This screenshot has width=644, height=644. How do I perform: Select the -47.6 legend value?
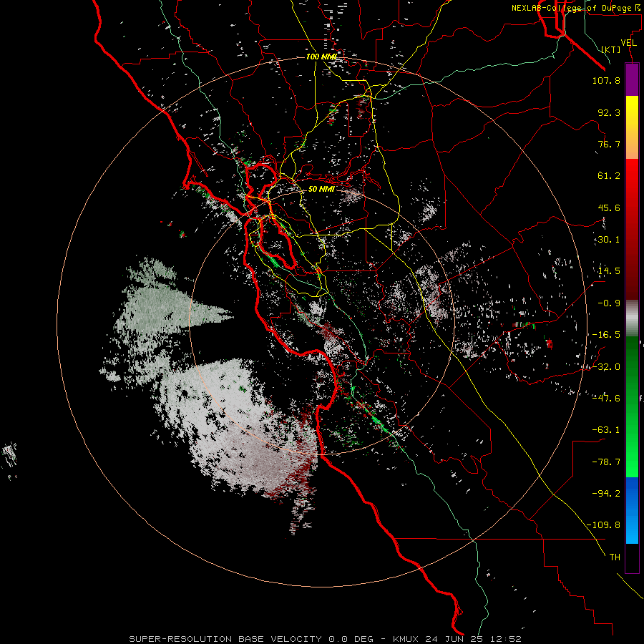[606, 398]
